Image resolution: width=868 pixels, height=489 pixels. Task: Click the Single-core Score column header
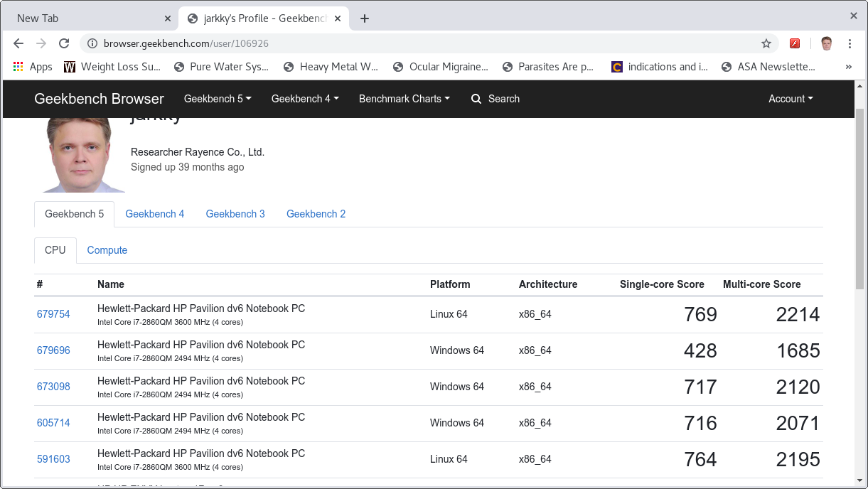pyautogui.click(x=662, y=284)
